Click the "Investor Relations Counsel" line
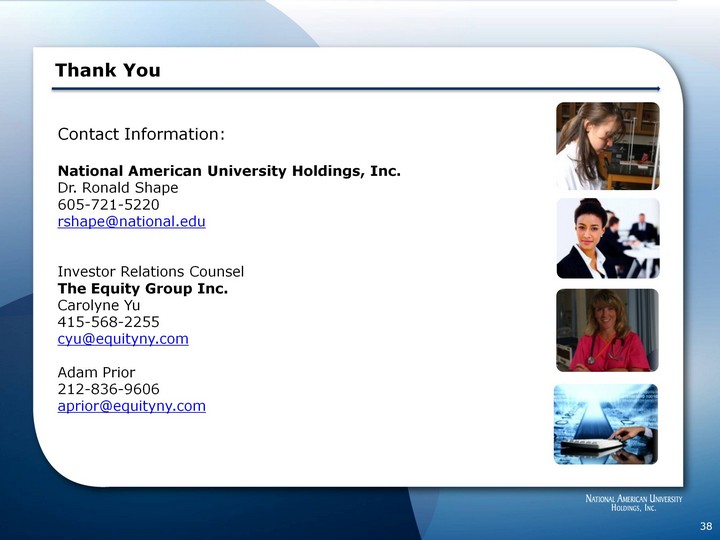This screenshot has width=720, height=540. pos(151,271)
